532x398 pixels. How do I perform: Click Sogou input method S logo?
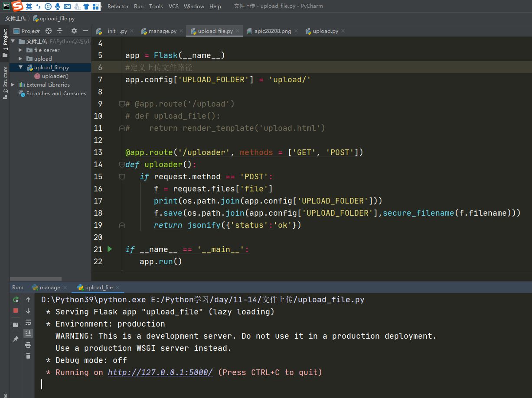(x=17, y=6)
